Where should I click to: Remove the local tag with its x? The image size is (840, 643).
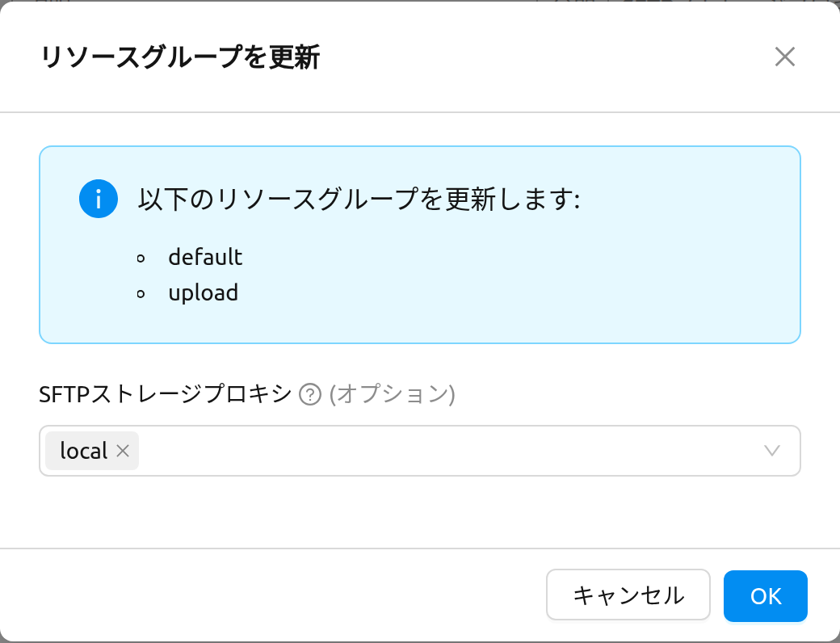(123, 451)
